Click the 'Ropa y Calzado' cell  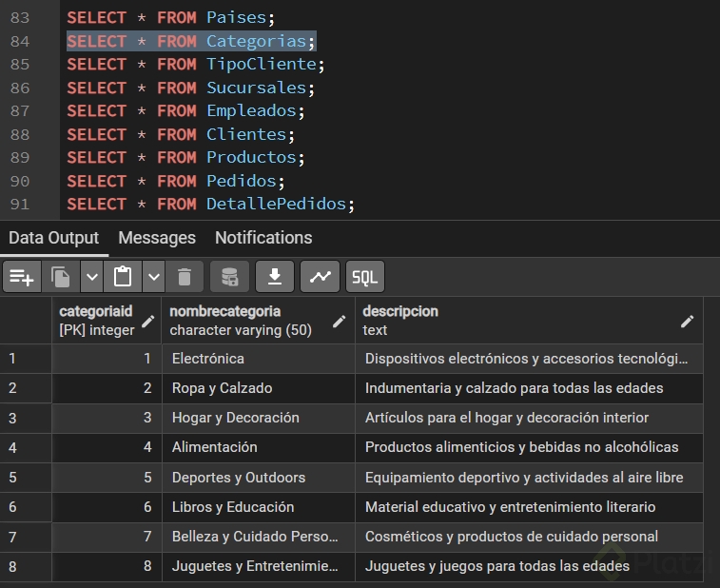coord(223,388)
